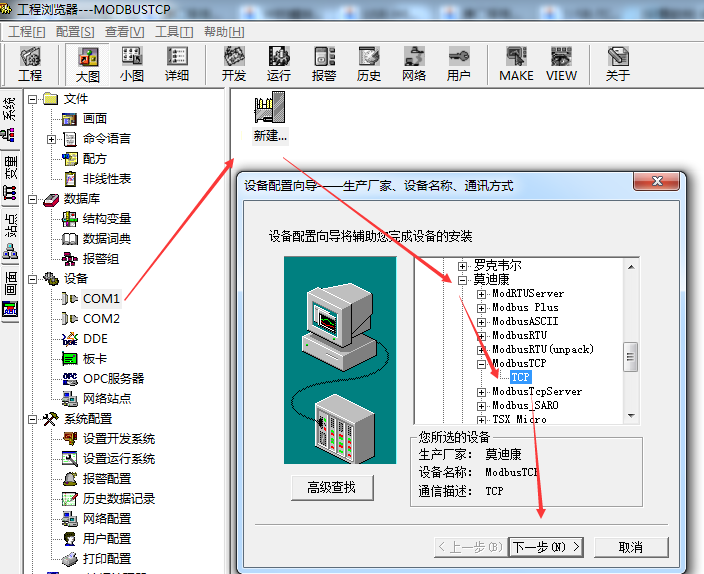This screenshot has width=704, height=574.
Task: Open 用户配置 item
Action: [x=107, y=539]
